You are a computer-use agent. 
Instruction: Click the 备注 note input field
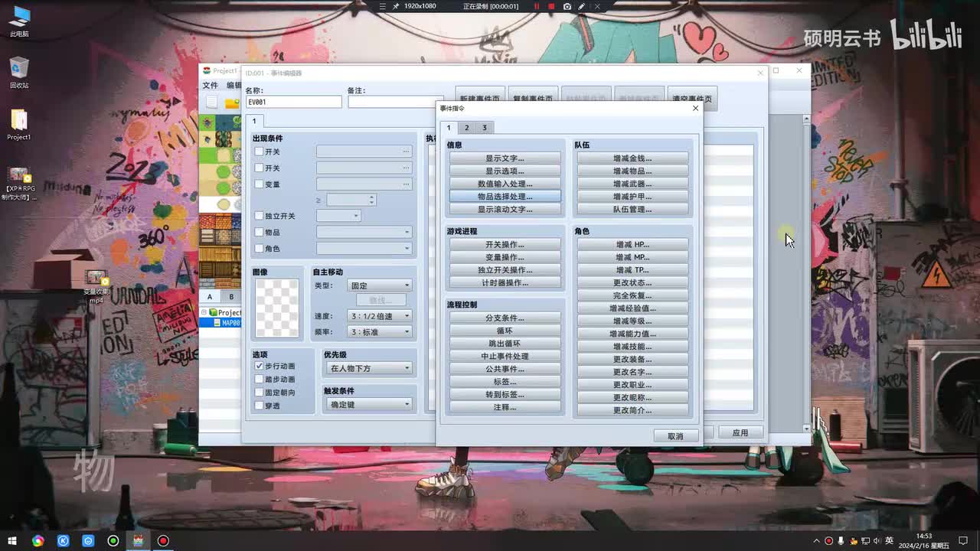[x=395, y=102]
